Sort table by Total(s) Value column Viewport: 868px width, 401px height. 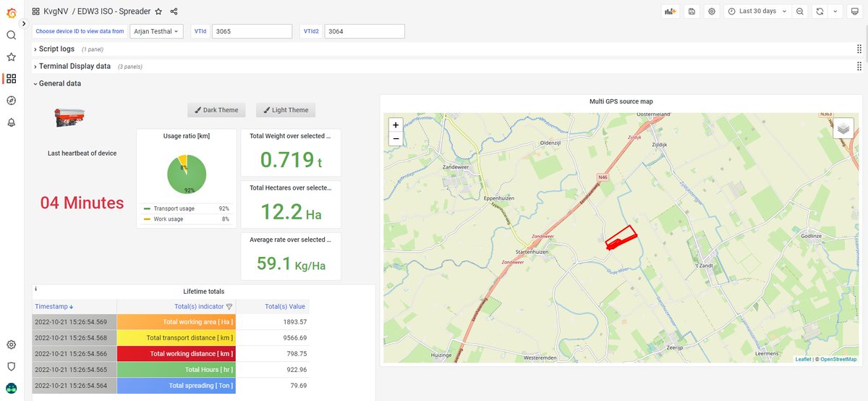(x=285, y=306)
